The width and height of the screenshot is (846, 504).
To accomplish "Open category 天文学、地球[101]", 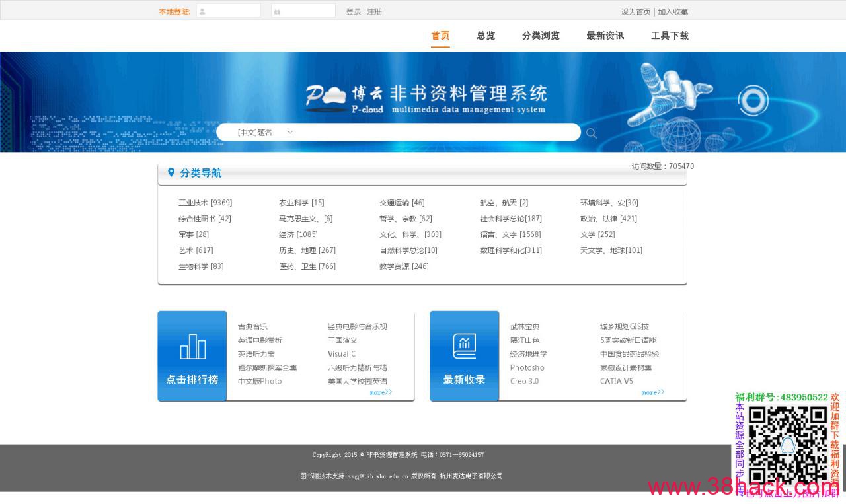I will (611, 250).
